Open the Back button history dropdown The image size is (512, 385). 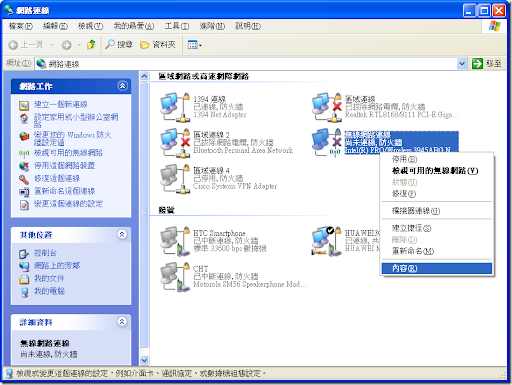[52, 45]
